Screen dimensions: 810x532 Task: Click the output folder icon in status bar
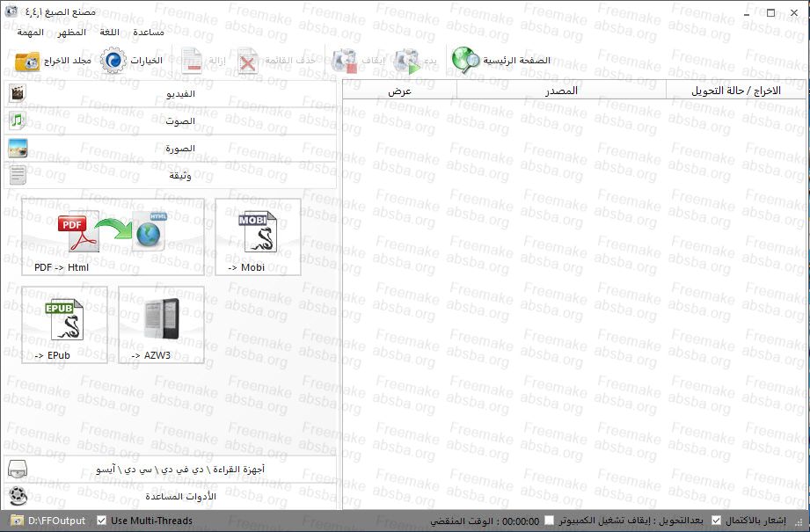[x=18, y=521]
